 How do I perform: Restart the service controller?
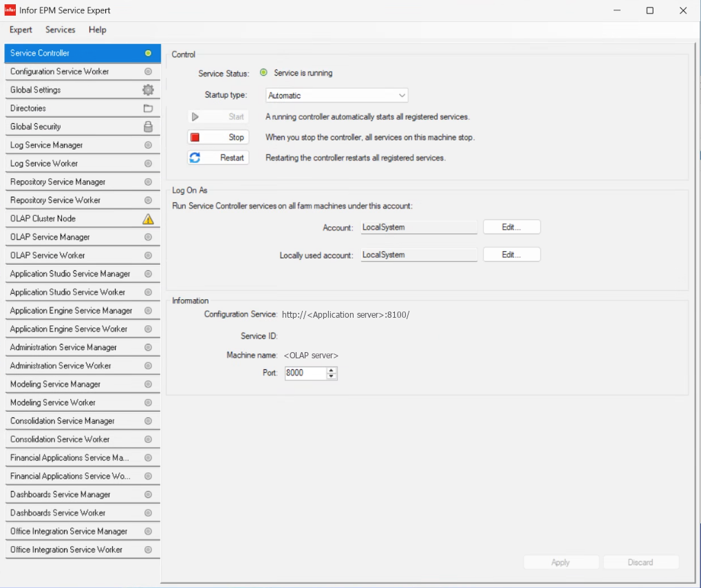(218, 157)
